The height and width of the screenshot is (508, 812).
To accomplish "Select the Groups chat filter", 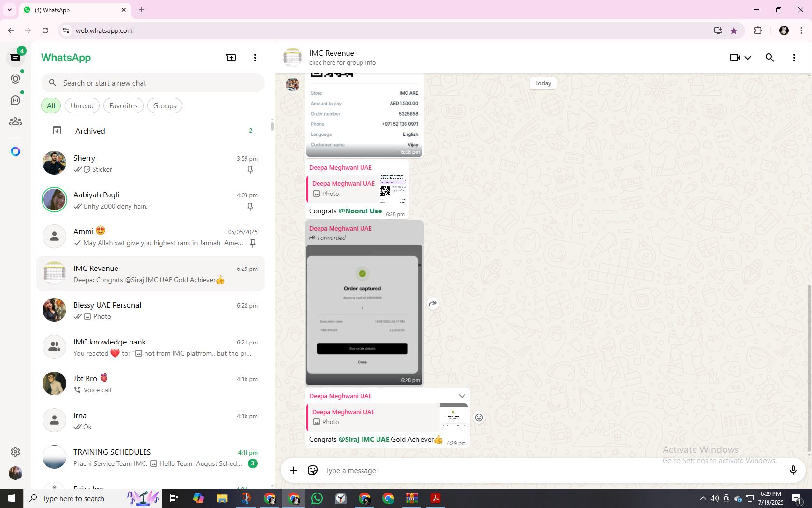I will [165, 105].
